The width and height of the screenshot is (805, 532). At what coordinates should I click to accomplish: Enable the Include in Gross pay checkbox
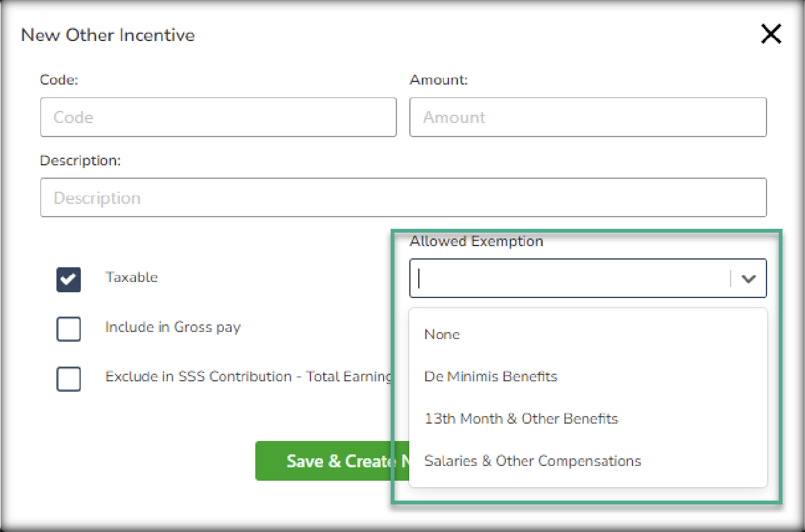69,329
